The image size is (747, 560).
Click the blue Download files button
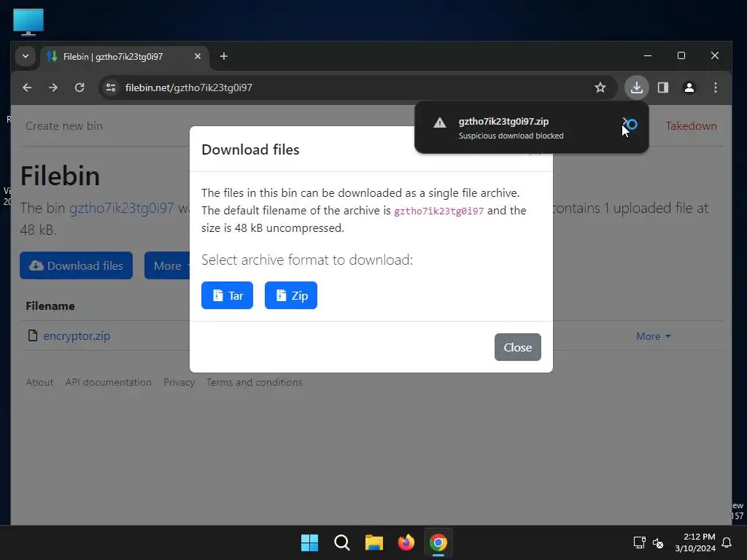(x=76, y=265)
